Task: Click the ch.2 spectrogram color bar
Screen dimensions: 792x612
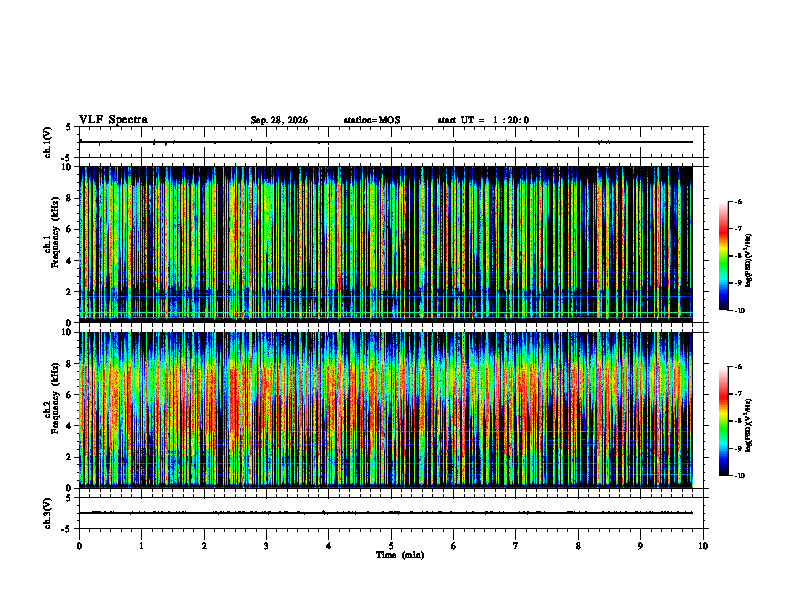Action: [x=723, y=421]
